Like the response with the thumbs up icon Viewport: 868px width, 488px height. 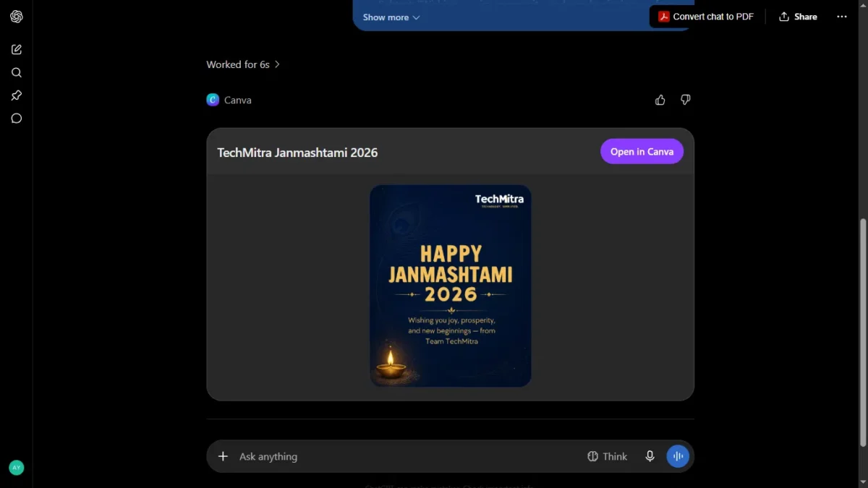click(660, 100)
